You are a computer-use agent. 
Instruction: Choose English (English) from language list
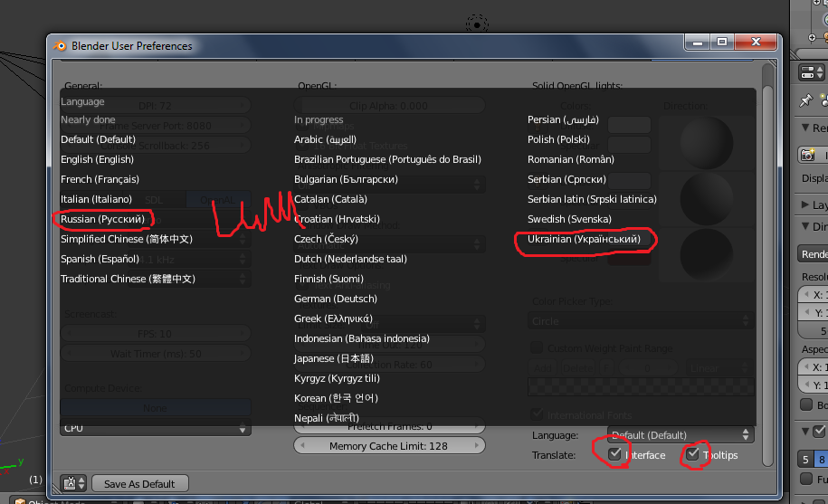click(97, 159)
